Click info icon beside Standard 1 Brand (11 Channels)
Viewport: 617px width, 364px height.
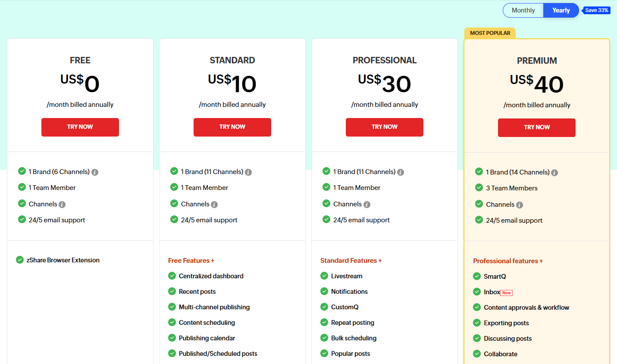coord(248,172)
